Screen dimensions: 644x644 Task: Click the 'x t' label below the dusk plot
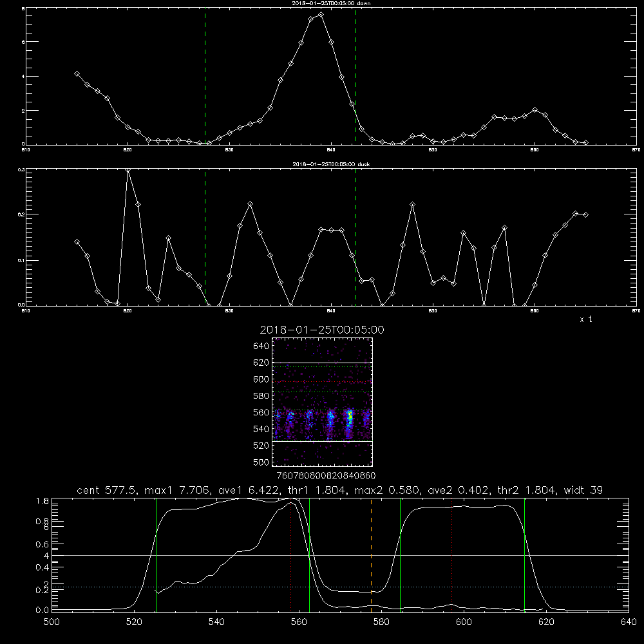tap(585, 319)
